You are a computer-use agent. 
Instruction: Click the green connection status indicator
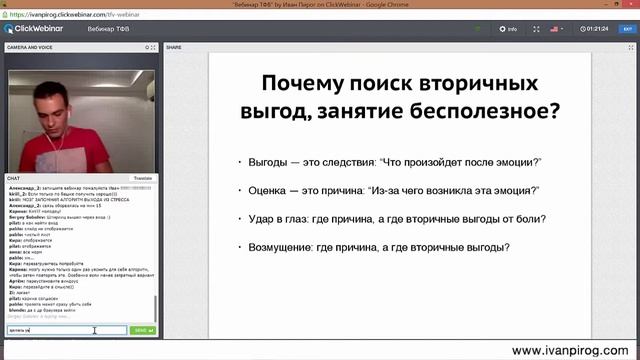click(477, 29)
